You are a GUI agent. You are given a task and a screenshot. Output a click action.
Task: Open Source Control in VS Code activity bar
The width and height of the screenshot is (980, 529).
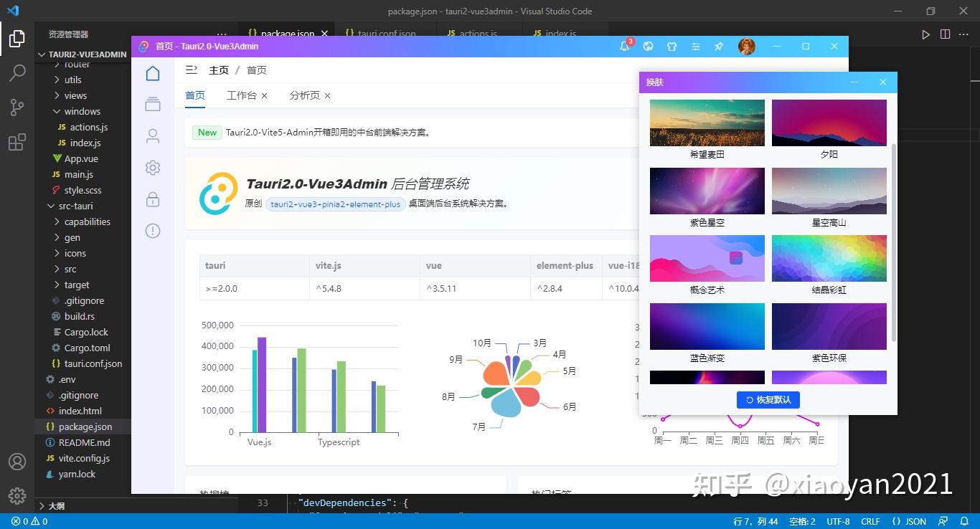coord(17,107)
